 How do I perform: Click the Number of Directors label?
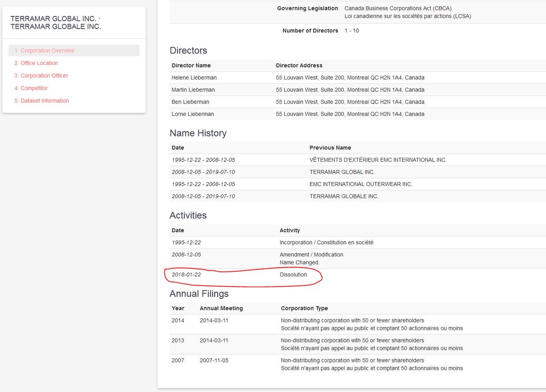coord(310,31)
